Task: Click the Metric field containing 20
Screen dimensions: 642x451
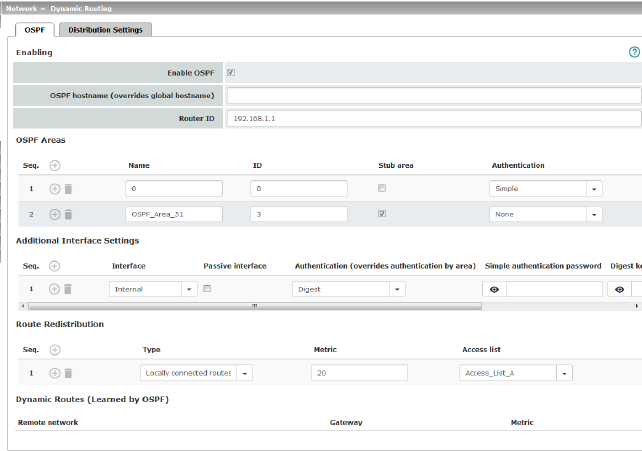Action: 359,373
